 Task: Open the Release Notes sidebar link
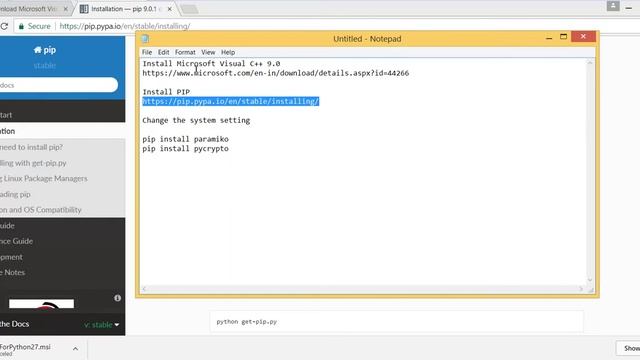[13, 272]
